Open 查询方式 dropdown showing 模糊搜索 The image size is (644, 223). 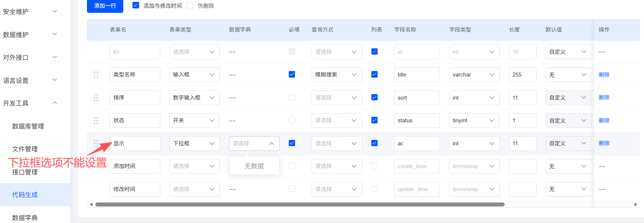(x=336, y=75)
